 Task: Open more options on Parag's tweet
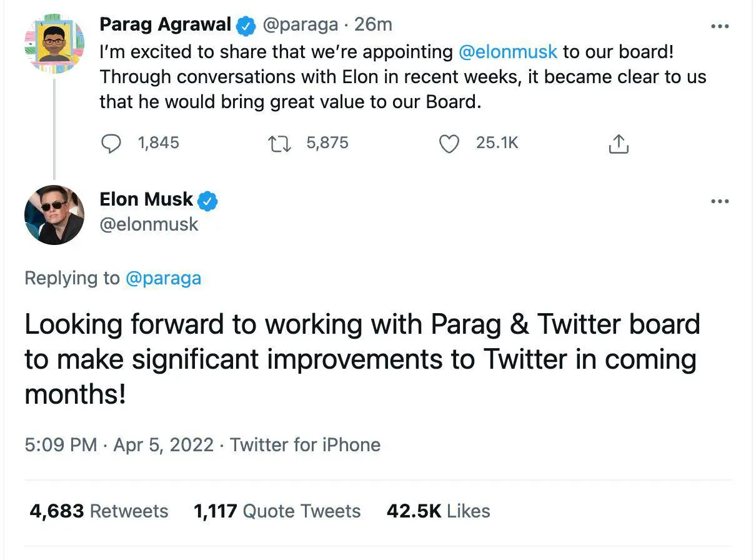(x=720, y=26)
